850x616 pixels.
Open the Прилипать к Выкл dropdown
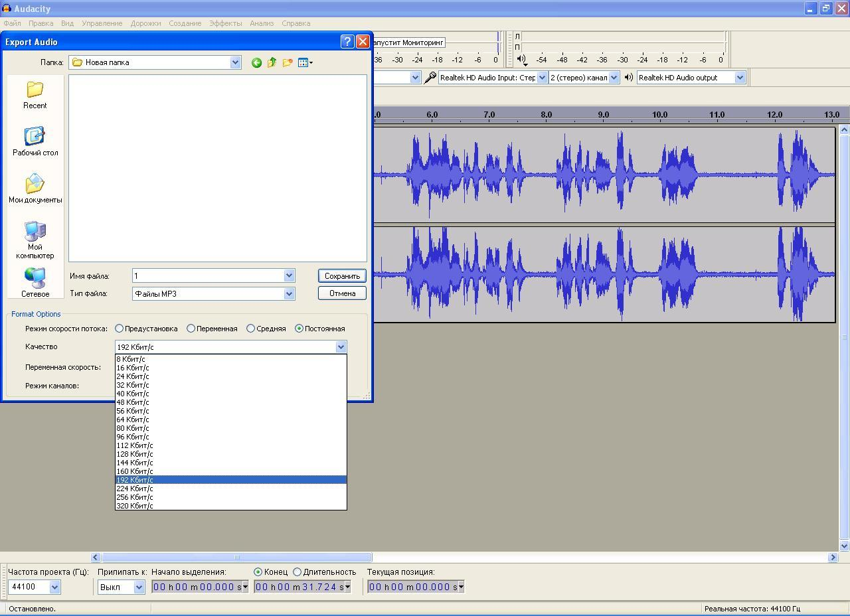(139, 587)
